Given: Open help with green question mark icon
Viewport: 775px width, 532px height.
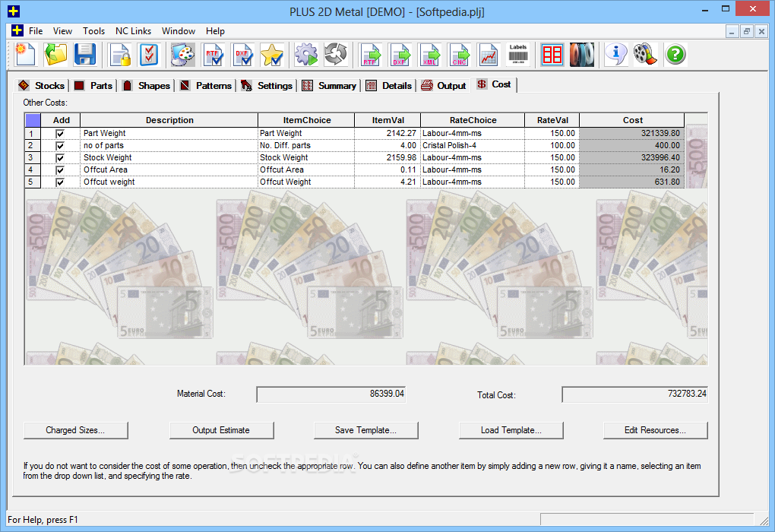Looking at the screenshot, I should click(675, 54).
